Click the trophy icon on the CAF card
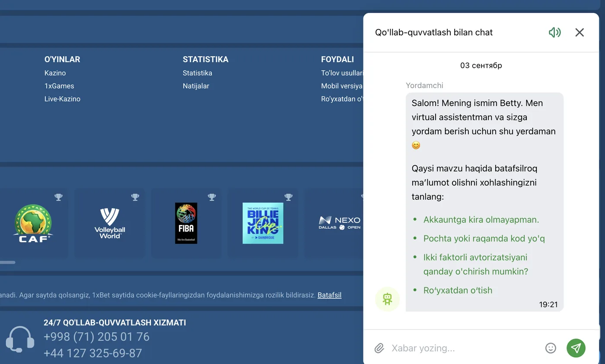The height and width of the screenshot is (364, 605). click(x=58, y=197)
